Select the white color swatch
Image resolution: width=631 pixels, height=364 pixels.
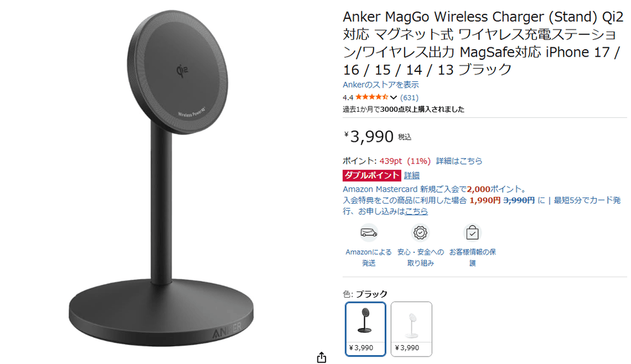click(x=411, y=329)
